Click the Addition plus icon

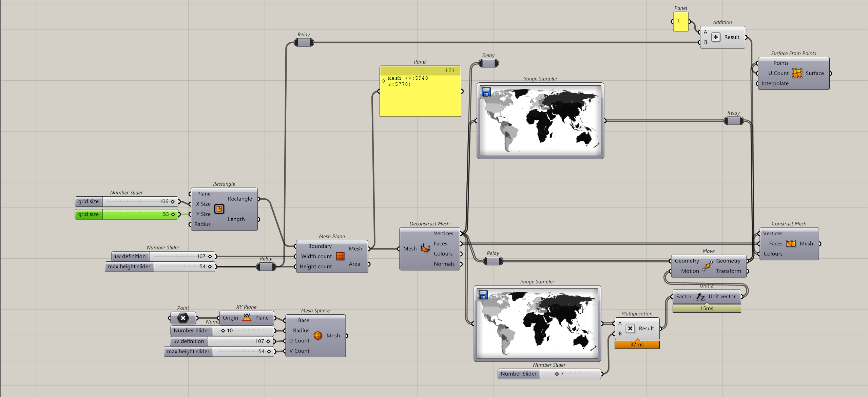(x=715, y=37)
